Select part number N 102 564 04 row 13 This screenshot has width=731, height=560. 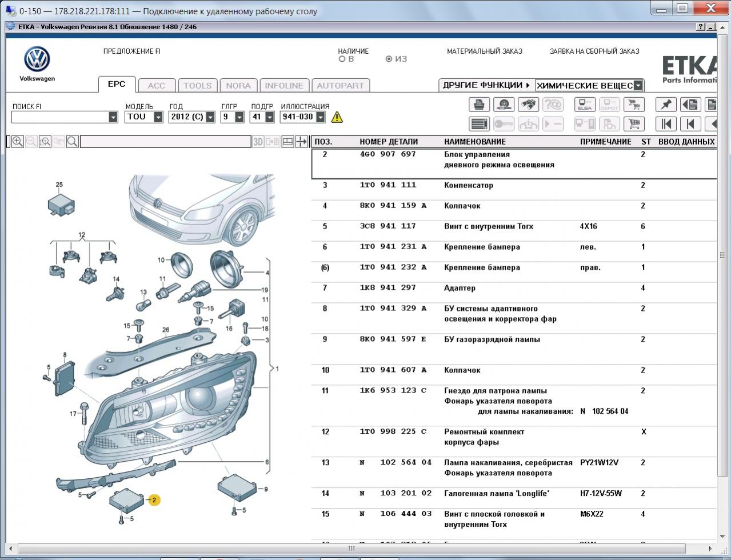(396, 463)
